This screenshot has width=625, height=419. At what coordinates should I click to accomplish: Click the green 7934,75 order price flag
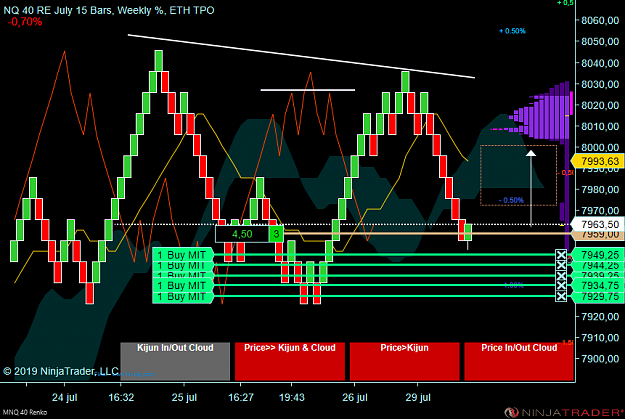click(597, 285)
